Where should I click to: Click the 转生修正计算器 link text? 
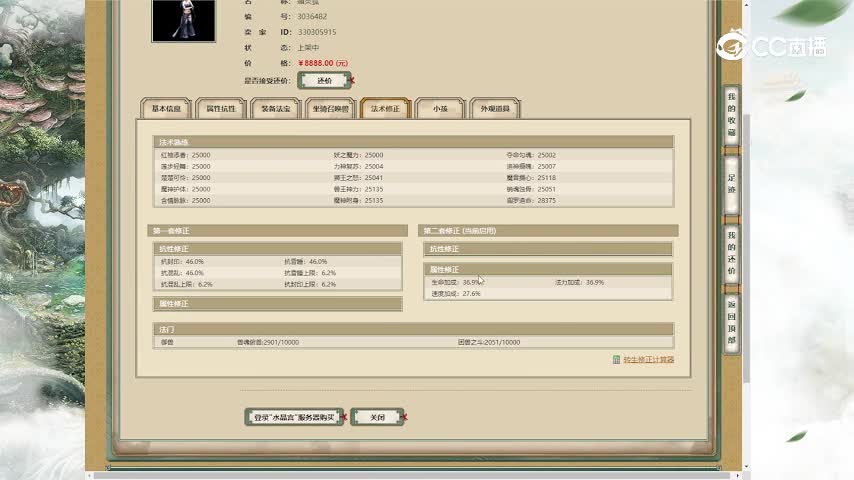click(x=648, y=360)
